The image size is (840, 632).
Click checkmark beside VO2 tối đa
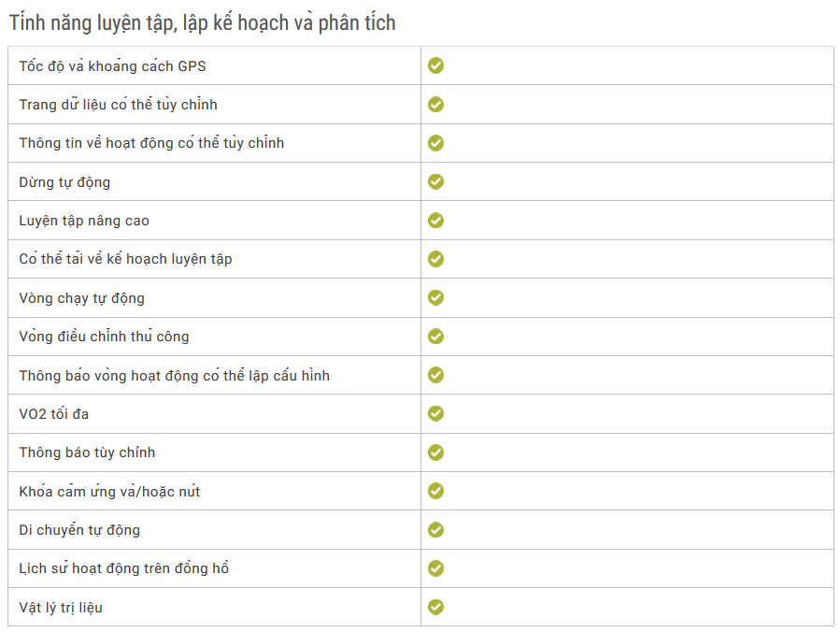click(435, 413)
